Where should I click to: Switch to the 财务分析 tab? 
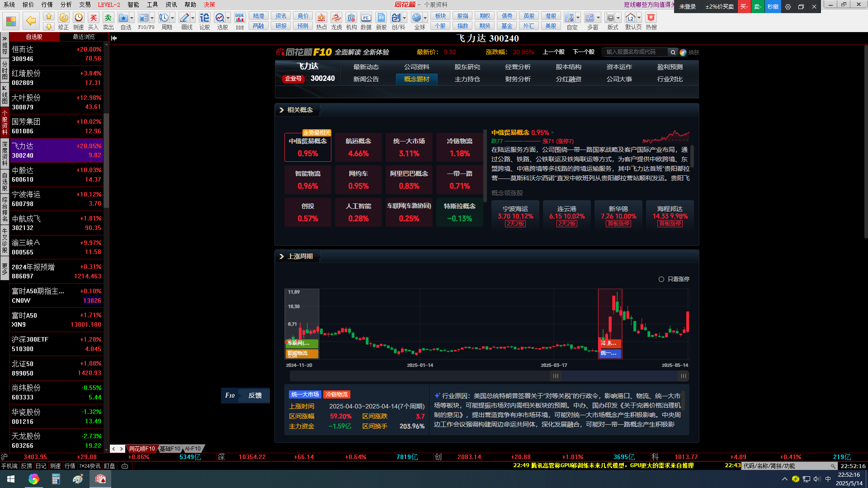(518, 79)
